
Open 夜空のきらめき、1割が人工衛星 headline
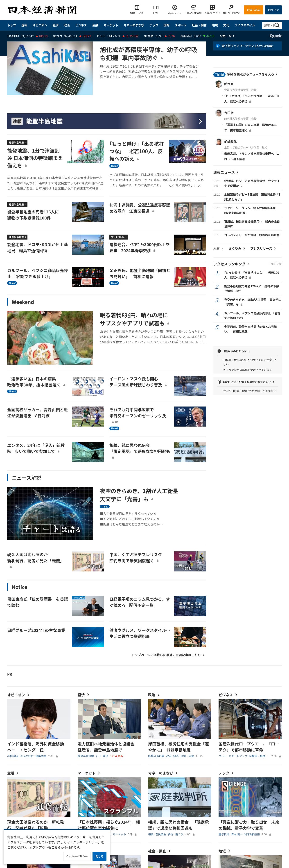[x=139, y=495]
